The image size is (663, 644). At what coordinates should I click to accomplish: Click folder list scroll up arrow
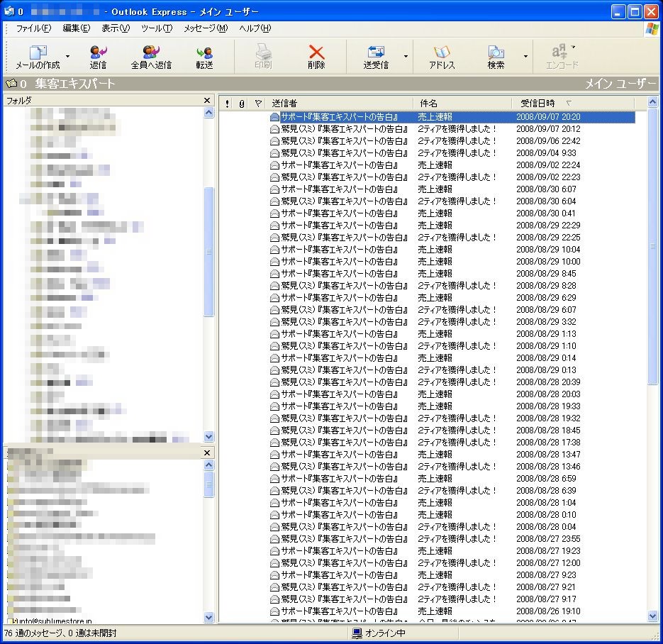(x=209, y=113)
